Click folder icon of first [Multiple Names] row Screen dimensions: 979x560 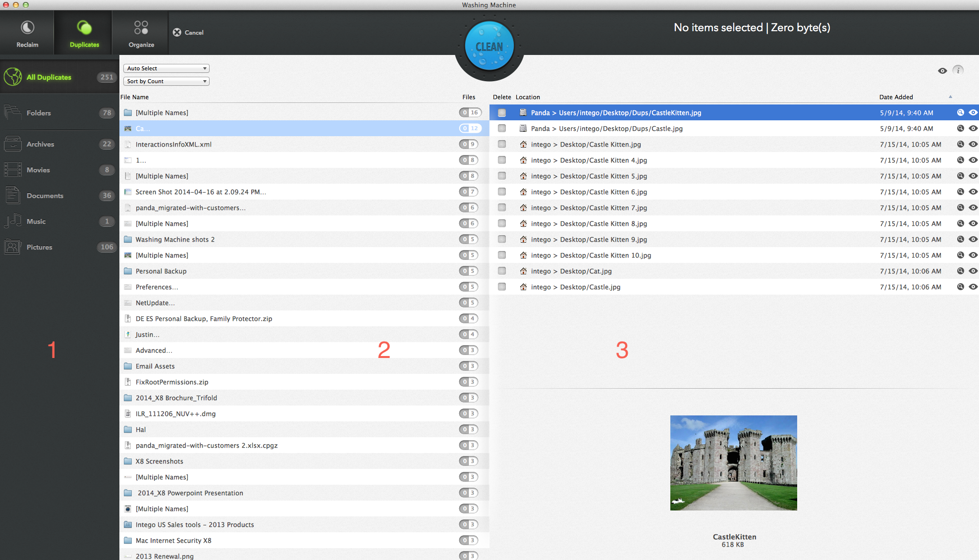tap(128, 112)
